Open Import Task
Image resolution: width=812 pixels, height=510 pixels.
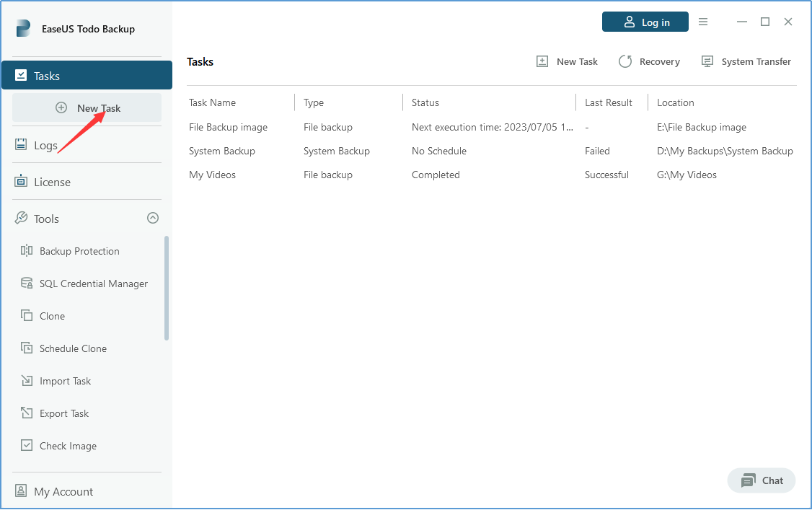[x=65, y=380]
